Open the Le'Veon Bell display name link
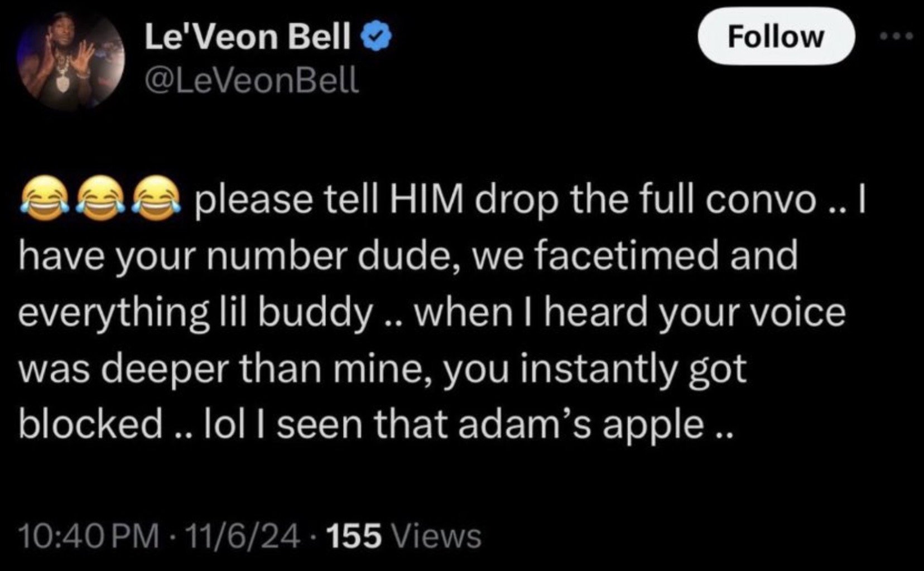The width and height of the screenshot is (924, 571). tap(248, 37)
